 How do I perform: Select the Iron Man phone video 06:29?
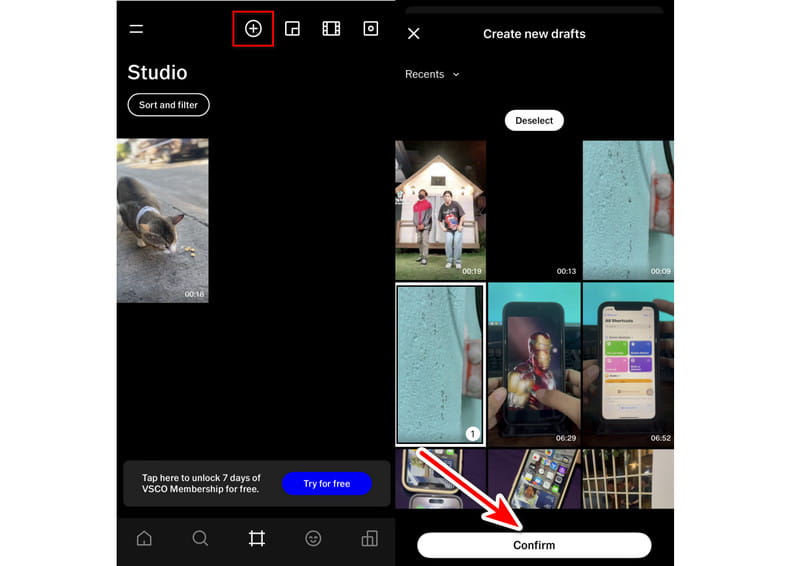click(534, 364)
